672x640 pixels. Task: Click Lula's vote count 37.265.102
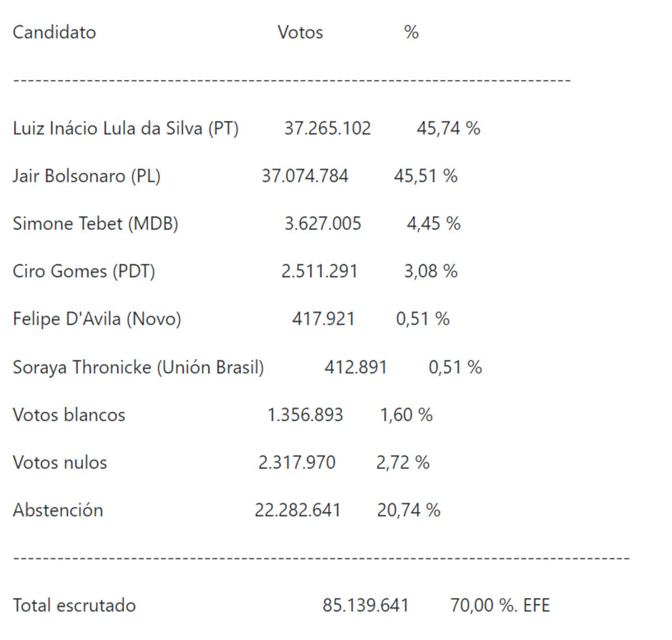328,128
